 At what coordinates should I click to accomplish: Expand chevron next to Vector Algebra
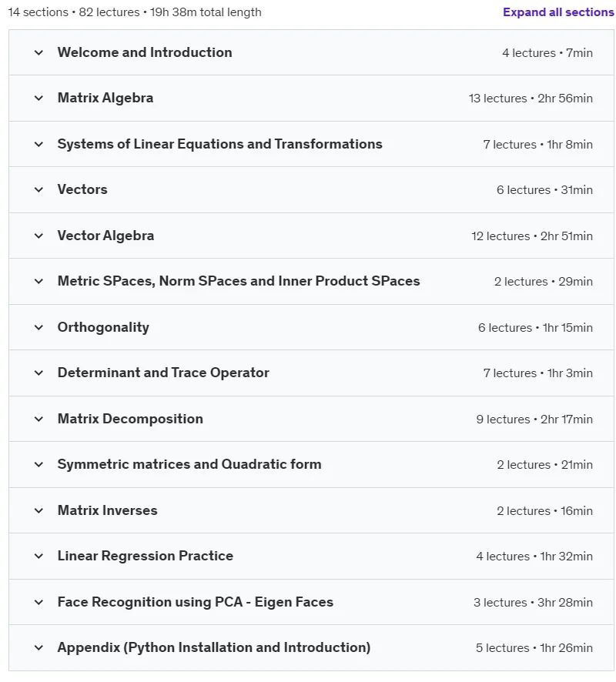click(x=38, y=236)
